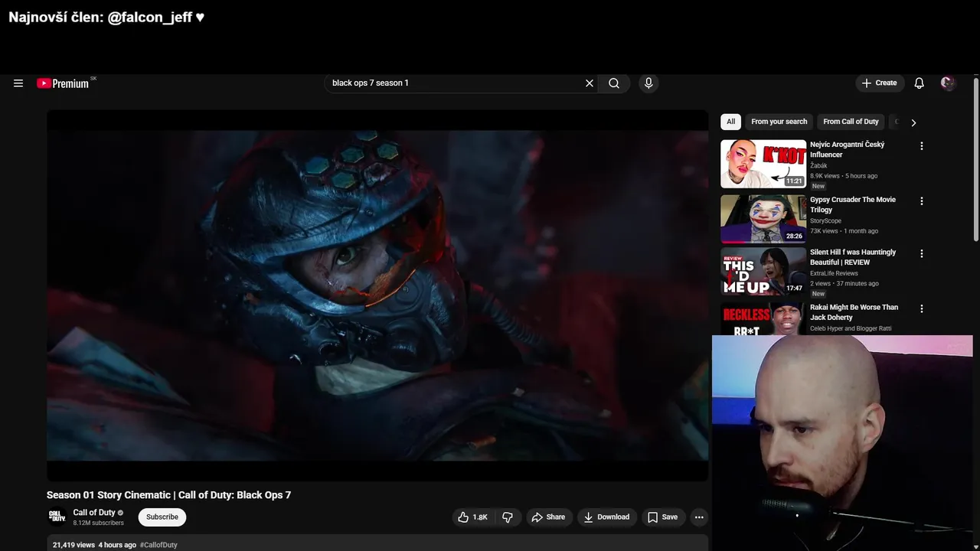
Task: Open more actions three-dot menu under video
Action: tap(699, 517)
